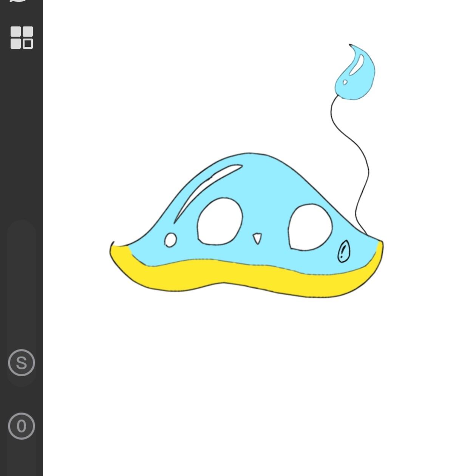Click the light blue body above the fang
The width and height of the screenshot is (476, 476).
pyautogui.click(x=261, y=212)
